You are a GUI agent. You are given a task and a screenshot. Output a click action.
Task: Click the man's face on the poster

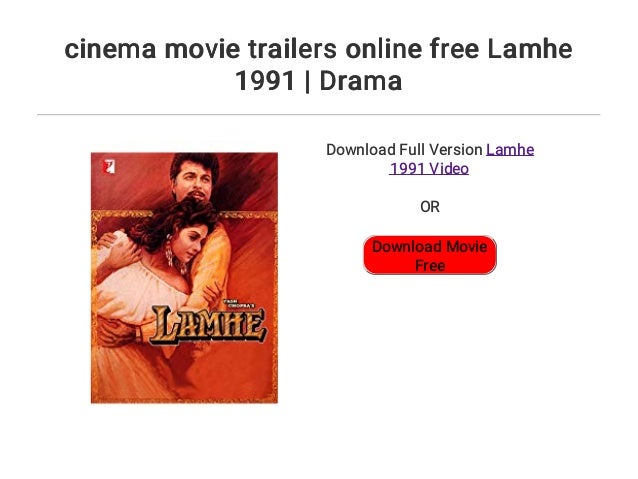pyautogui.click(x=194, y=180)
